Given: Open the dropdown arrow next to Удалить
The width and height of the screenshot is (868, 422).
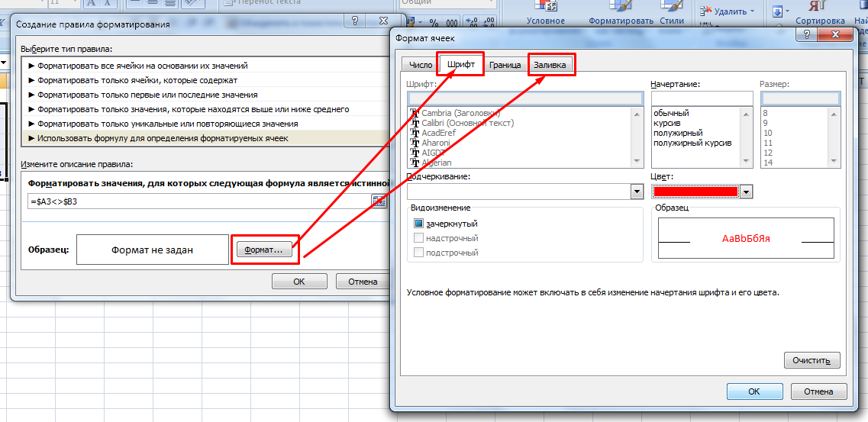Looking at the screenshot, I should (751, 11).
